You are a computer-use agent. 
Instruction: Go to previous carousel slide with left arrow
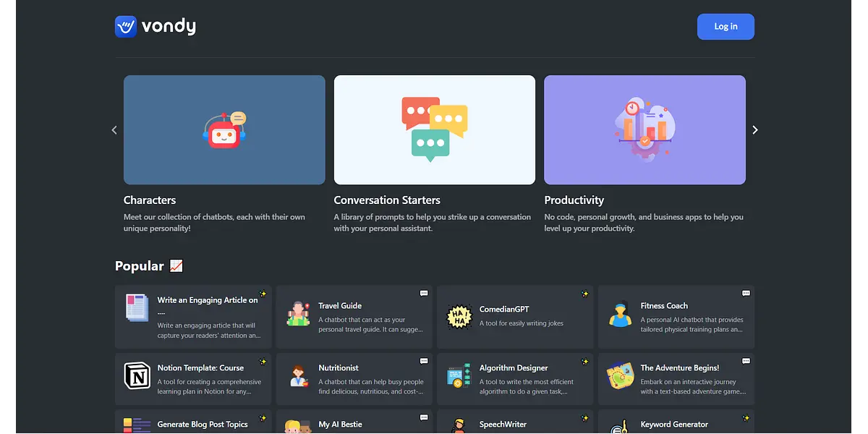point(114,130)
